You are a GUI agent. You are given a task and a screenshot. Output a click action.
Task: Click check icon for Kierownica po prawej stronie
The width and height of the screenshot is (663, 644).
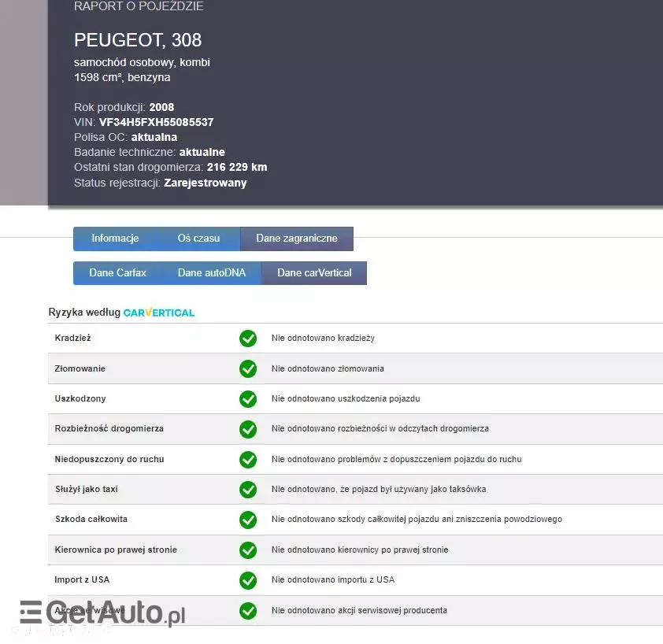(248, 550)
